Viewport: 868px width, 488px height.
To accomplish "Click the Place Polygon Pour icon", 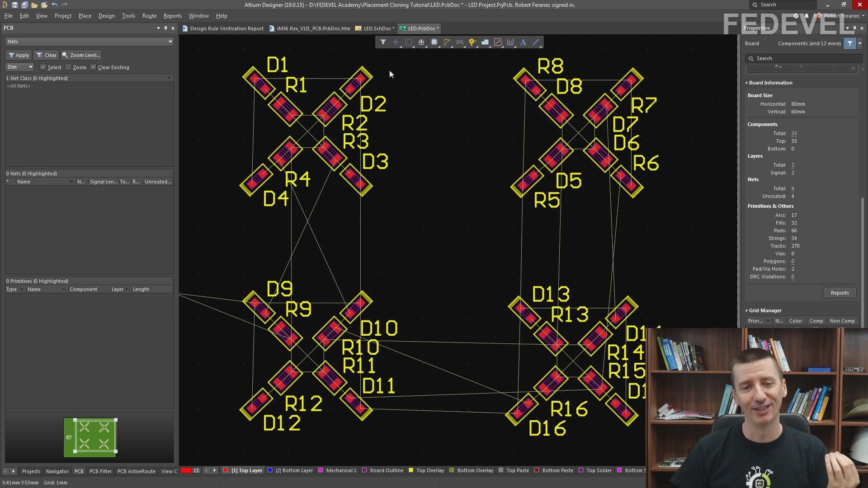I will [485, 42].
